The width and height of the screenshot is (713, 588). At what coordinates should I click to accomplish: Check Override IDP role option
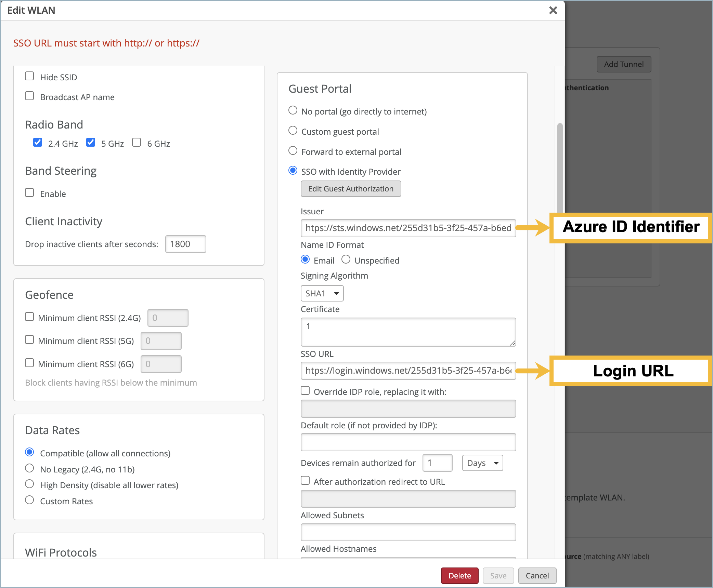pyautogui.click(x=305, y=391)
